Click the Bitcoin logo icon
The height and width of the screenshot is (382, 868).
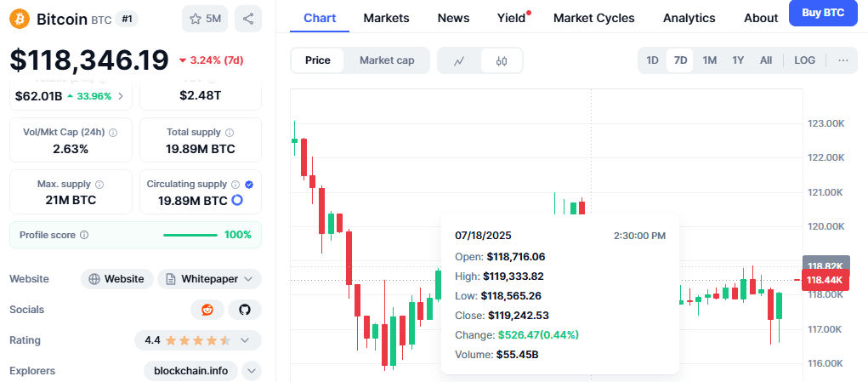[20, 19]
